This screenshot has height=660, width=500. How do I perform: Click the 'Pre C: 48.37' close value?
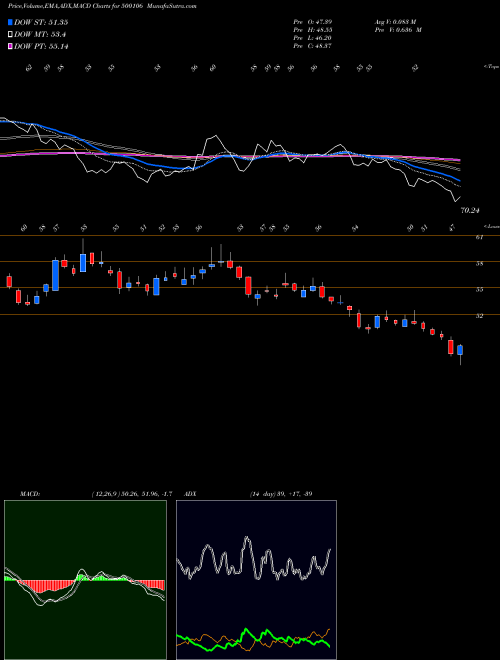pyautogui.click(x=312, y=46)
